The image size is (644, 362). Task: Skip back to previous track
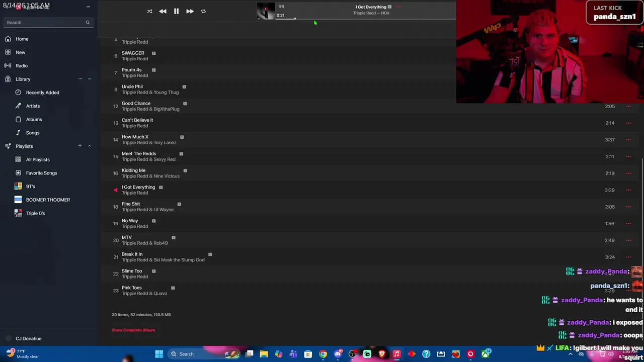(x=163, y=11)
